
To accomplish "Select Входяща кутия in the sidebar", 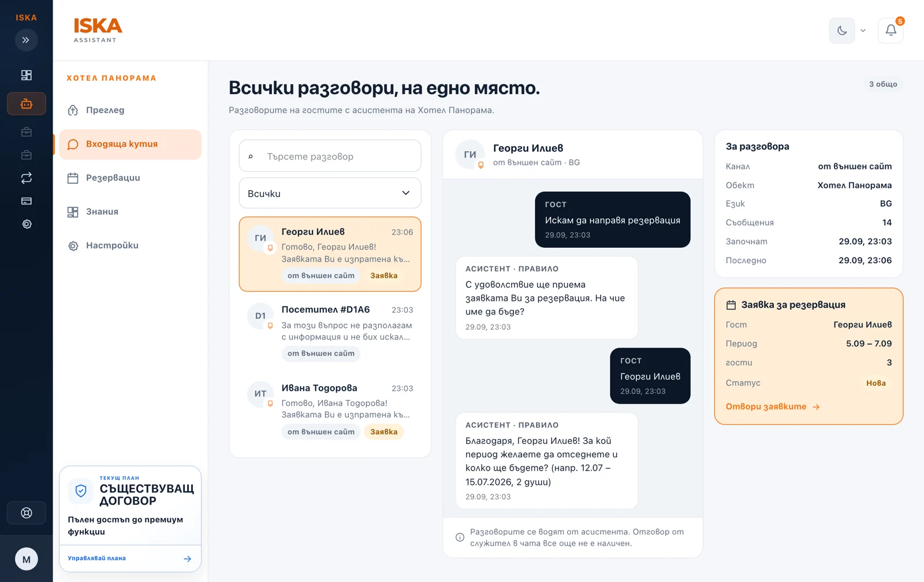I will click(x=130, y=144).
